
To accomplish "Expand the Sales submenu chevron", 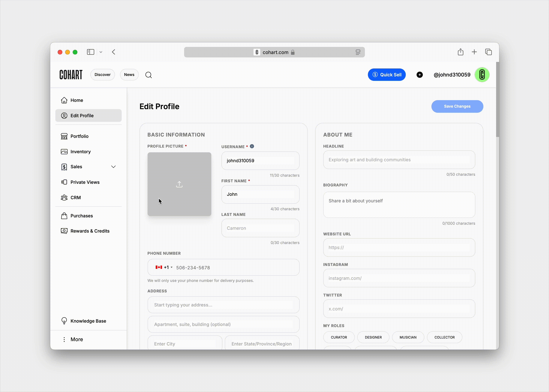I will pos(113,167).
